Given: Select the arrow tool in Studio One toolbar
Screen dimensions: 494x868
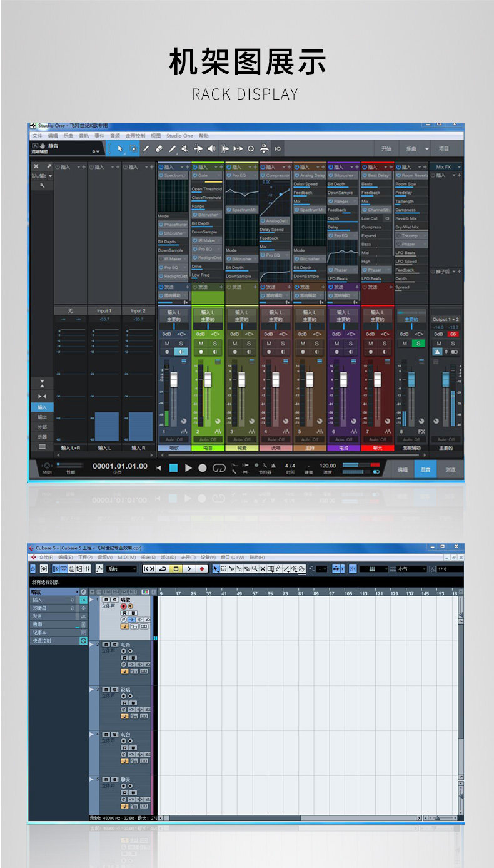Looking at the screenshot, I should (x=120, y=148).
